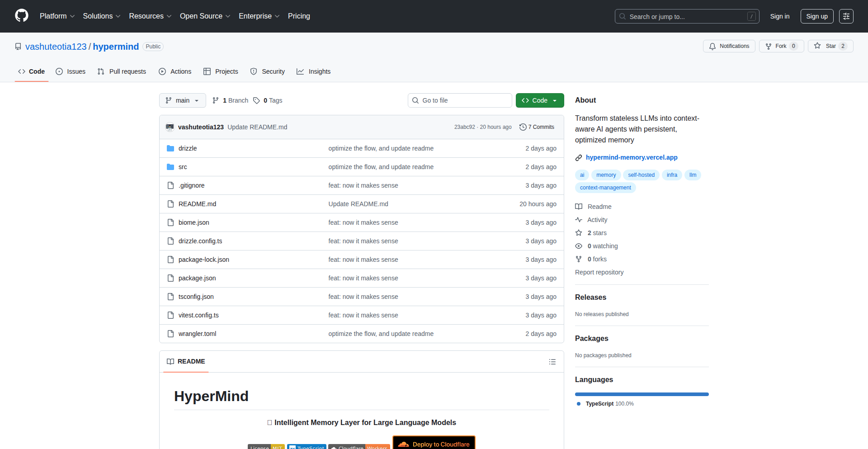Expand the main branch dropdown
The width and height of the screenshot is (868, 449).
click(182, 100)
